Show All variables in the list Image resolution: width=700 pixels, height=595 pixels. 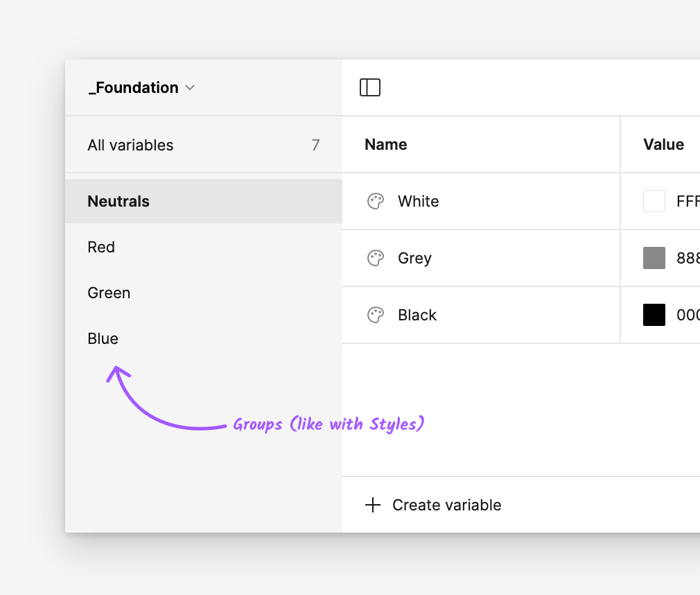(x=130, y=145)
